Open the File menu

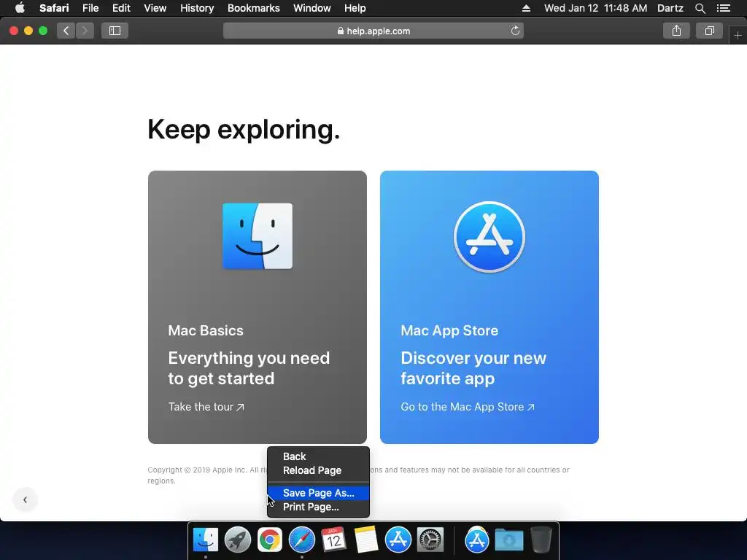click(x=90, y=8)
